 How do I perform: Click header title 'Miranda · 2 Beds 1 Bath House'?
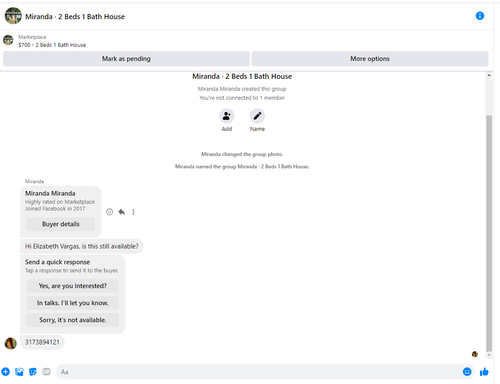pos(75,16)
